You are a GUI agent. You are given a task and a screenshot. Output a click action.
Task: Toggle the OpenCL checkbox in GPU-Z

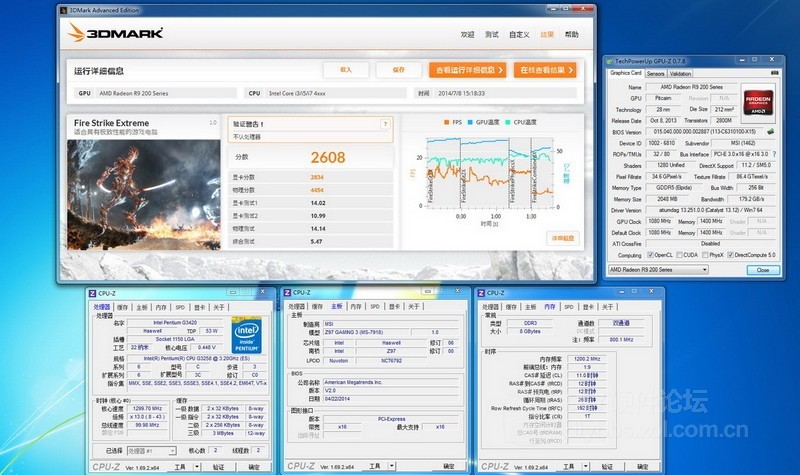[651, 255]
